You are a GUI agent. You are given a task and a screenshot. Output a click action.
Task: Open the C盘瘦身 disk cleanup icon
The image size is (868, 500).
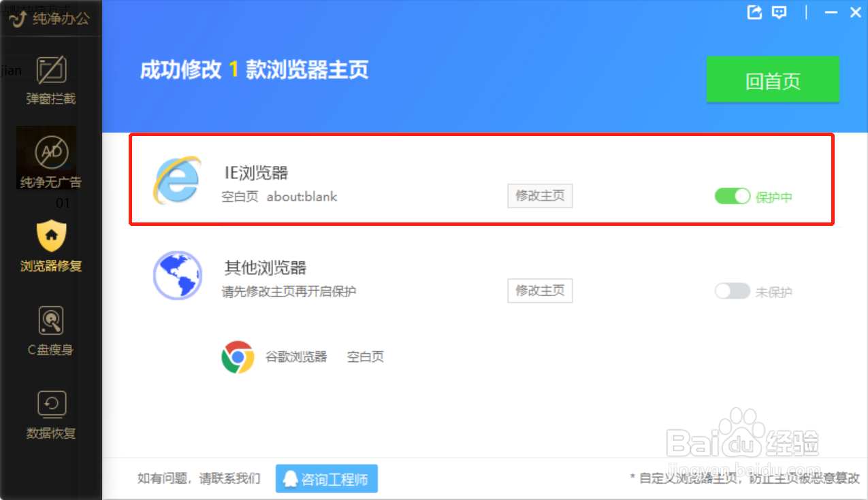[50, 320]
